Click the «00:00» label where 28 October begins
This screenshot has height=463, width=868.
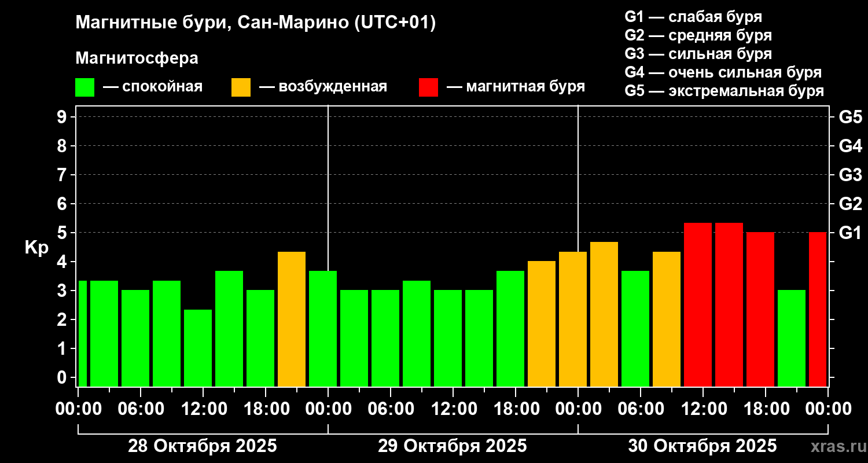tap(78, 409)
